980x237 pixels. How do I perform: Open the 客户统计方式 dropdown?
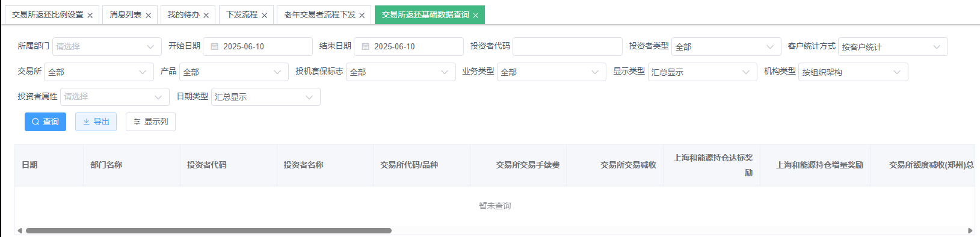tap(893, 46)
